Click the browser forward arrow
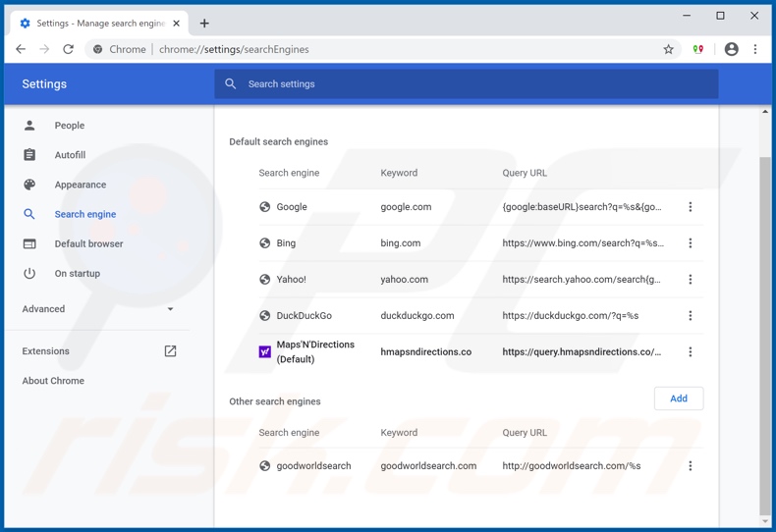This screenshot has width=776, height=532. [44, 49]
